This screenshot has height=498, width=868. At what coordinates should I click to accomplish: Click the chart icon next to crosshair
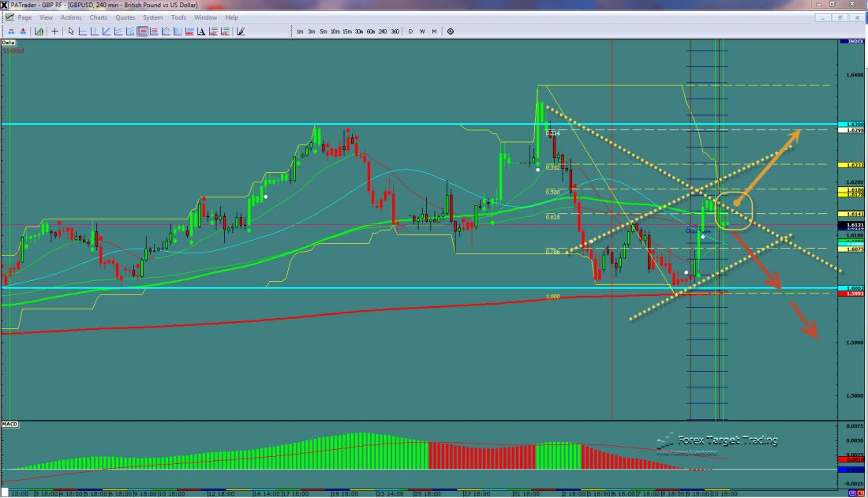37,32
